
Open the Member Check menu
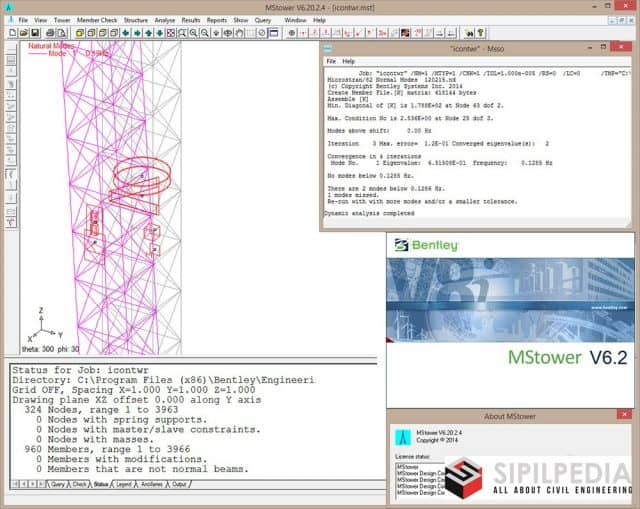click(x=96, y=19)
